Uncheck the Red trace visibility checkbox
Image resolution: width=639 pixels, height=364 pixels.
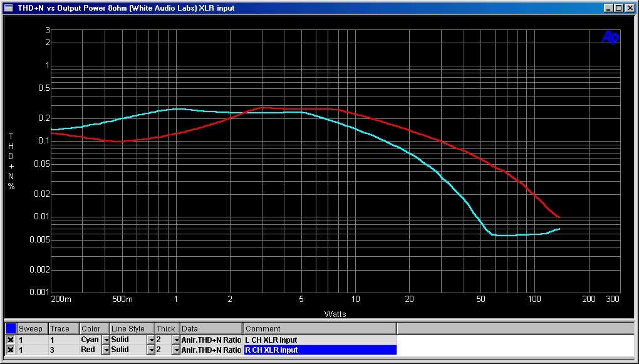(x=11, y=350)
